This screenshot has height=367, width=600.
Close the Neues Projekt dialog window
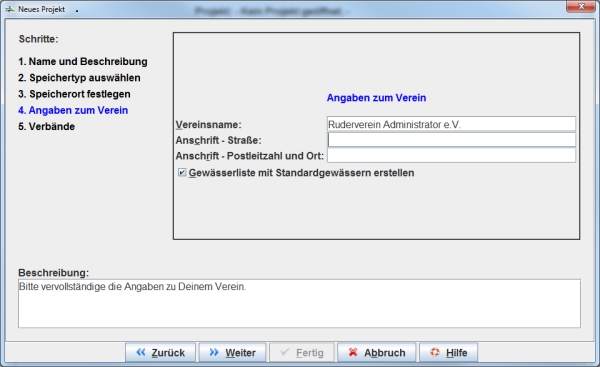click(x=580, y=7)
